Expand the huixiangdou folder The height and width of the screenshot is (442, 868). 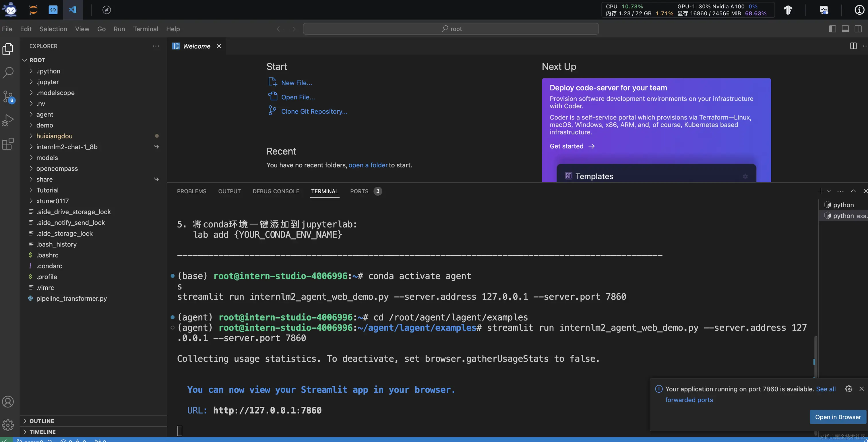[93, 136]
